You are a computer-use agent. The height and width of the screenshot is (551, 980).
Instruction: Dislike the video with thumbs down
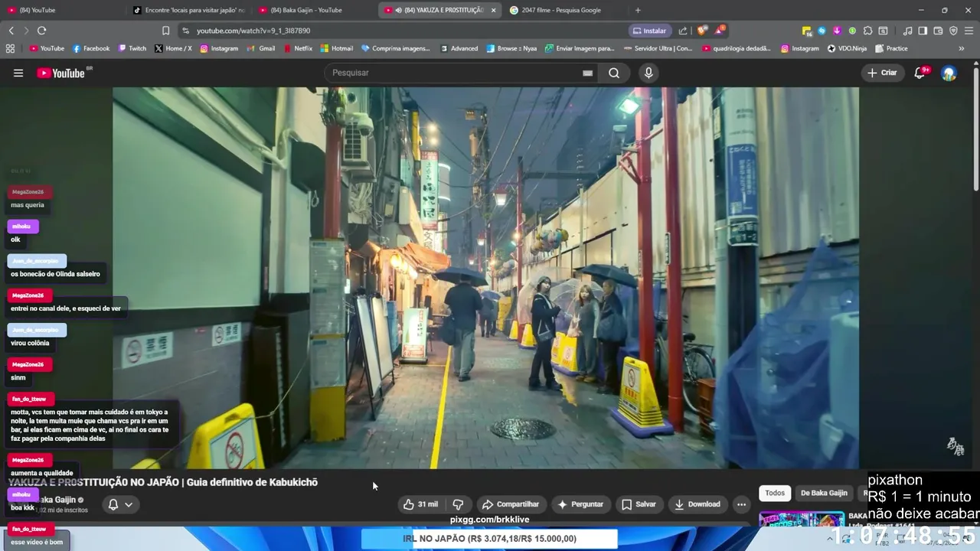pos(458,504)
